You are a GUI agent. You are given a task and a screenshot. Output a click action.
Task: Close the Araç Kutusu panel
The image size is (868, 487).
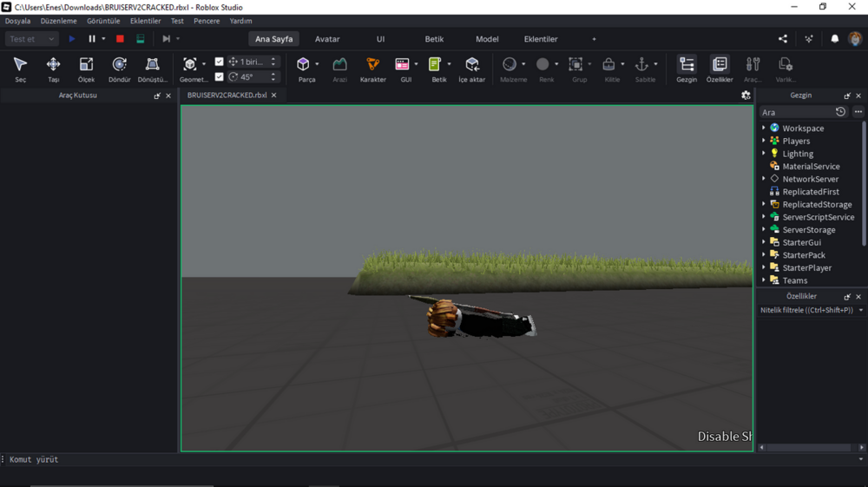click(x=168, y=95)
